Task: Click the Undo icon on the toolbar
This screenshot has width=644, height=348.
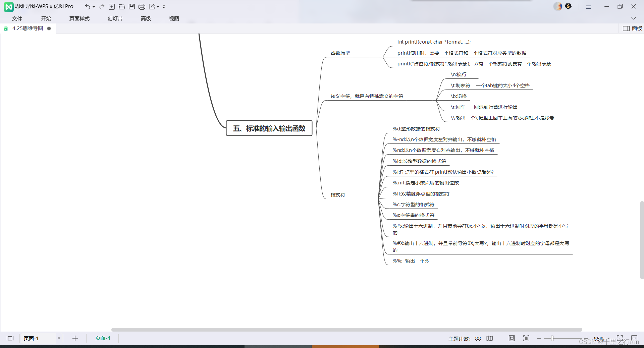Action: pyautogui.click(x=87, y=6)
